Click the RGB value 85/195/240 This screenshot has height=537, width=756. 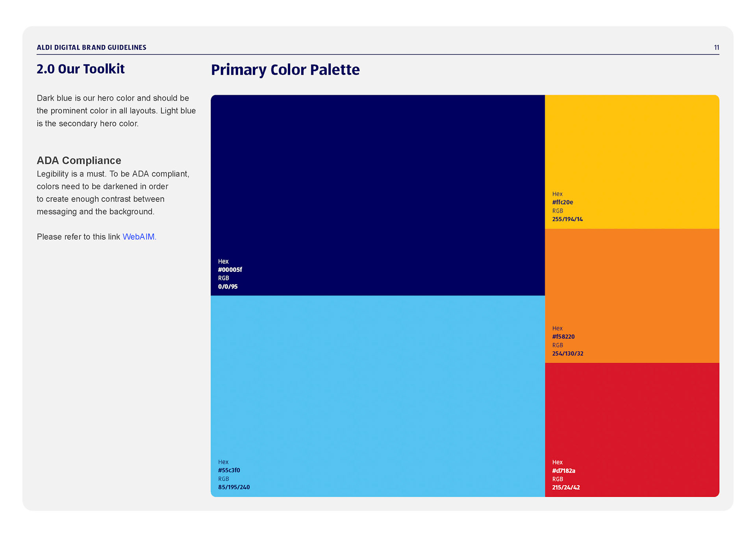(x=234, y=487)
